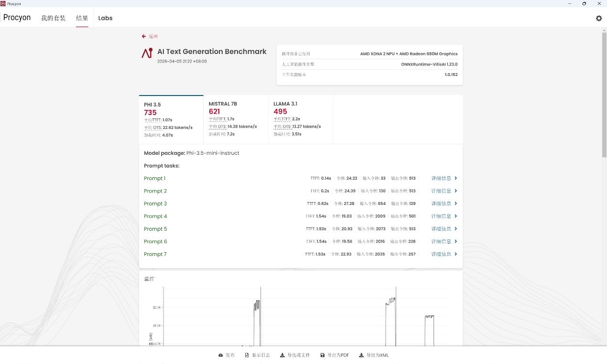The height and width of the screenshot is (364, 607).
Task: Click the MISTRAL 7B score 621
Action: pyautogui.click(x=214, y=112)
